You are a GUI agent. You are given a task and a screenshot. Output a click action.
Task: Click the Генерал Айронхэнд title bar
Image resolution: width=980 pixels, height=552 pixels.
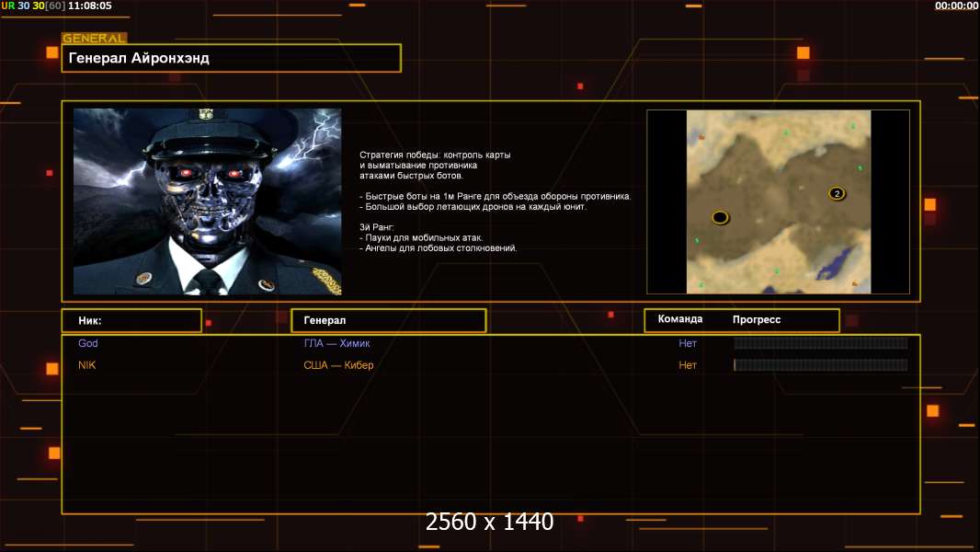[231, 58]
